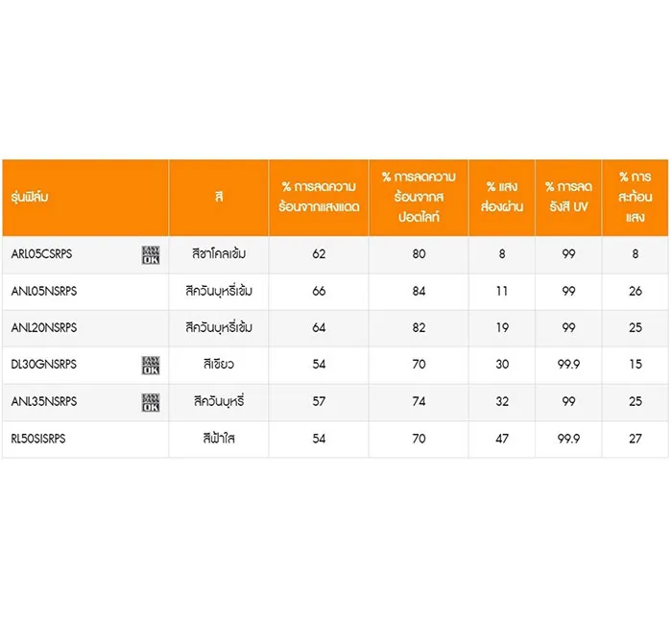Image resolution: width=672 pixels, height=619 pixels.
Task: Click the % การลดความร้อนจากแสงแดด header
Action: coord(319,197)
